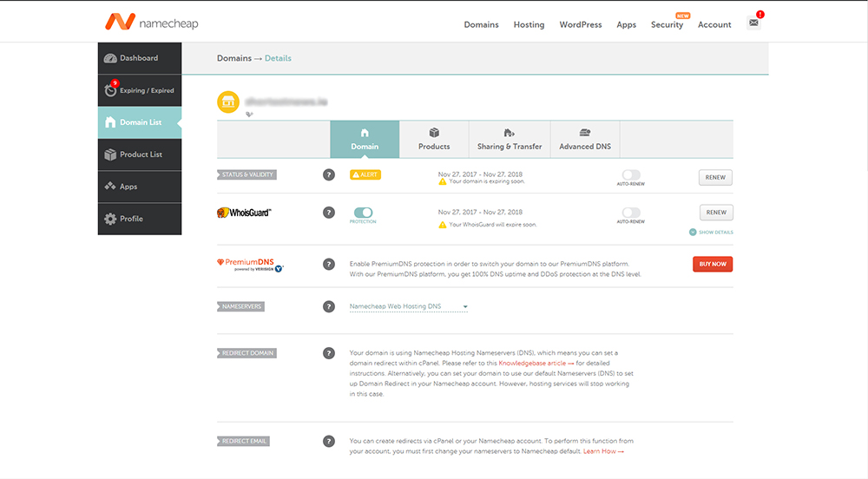
Task: Click the Nameservers section label
Action: pyautogui.click(x=240, y=306)
